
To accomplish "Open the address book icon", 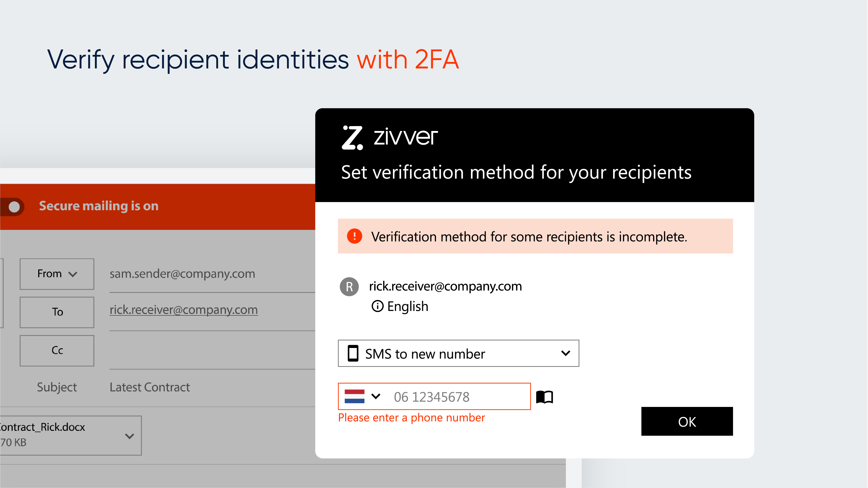I will 545,397.
